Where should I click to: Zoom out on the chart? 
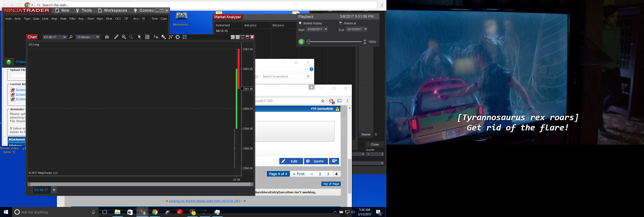131,37
